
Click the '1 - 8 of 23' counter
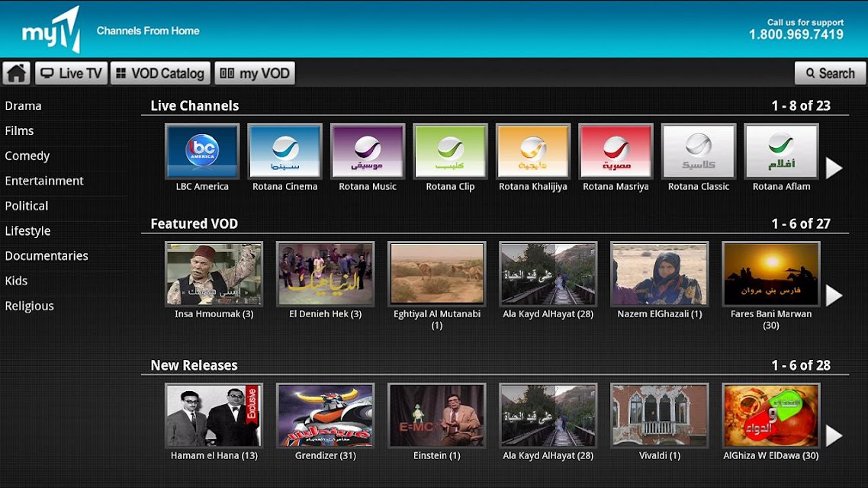(x=801, y=106)
